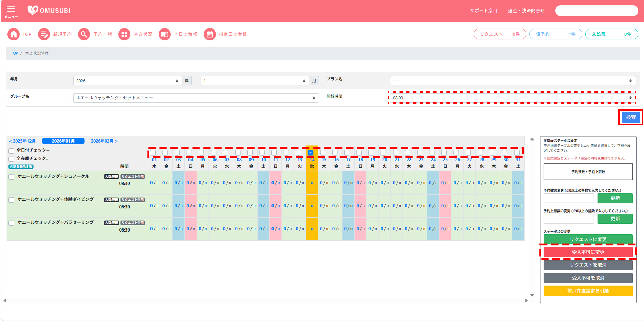Image resolution: width=644 pixels, height=322 pixels.
Task: Open 本日の台帳 book icon
Action: pos(165,34)
